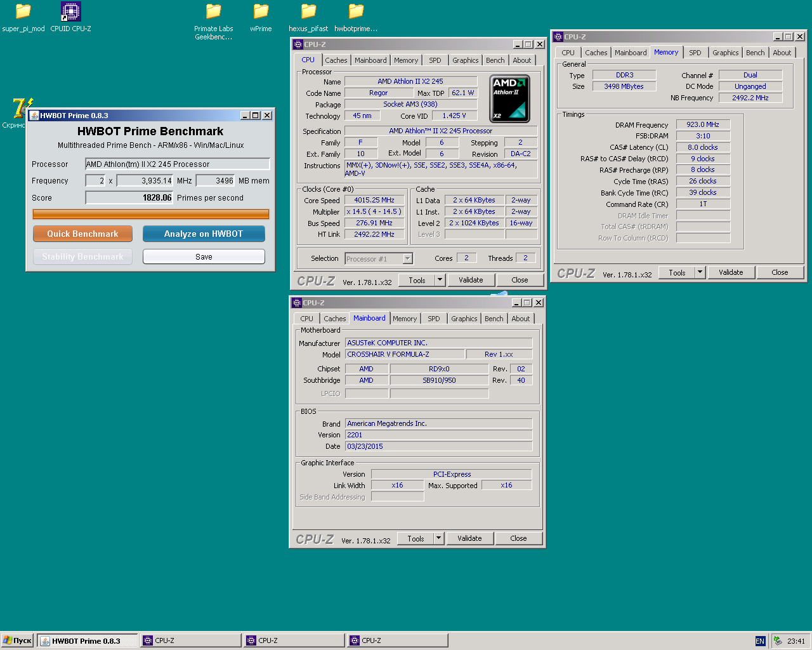Open Primate Labs Geekbench folder icon

[x=214, y=21]
